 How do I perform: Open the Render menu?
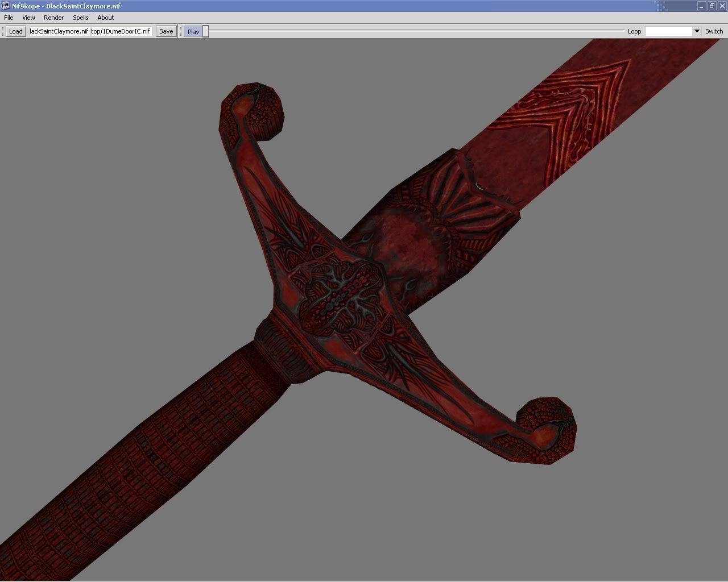53,18
